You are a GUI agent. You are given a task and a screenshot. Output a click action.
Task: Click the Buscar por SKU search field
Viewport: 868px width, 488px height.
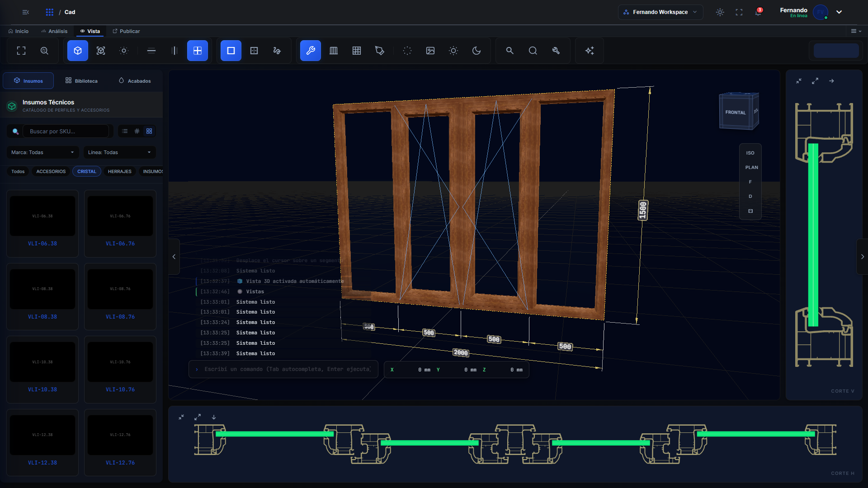tap(66, 131)
